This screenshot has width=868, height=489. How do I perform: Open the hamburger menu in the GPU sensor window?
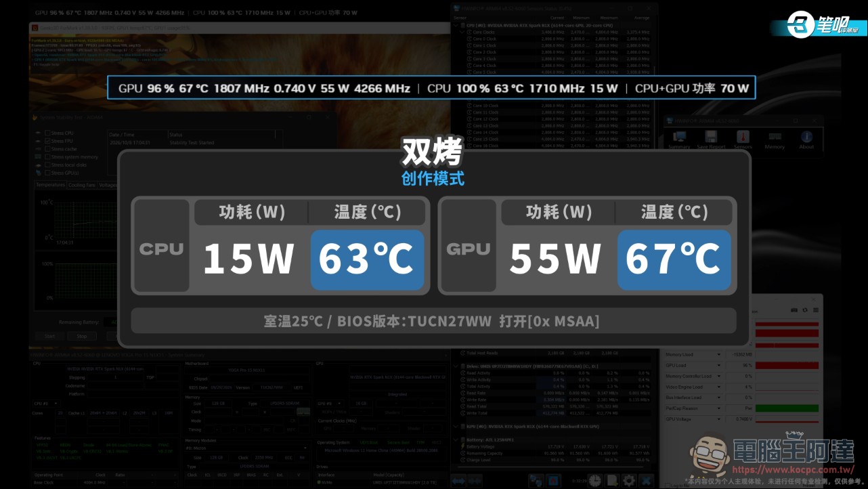tap(816, 310)
